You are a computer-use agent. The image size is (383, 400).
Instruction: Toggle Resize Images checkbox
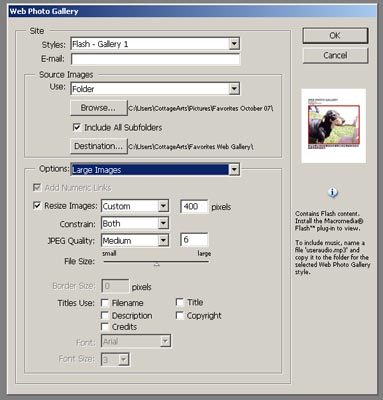(x=37, y=206)
